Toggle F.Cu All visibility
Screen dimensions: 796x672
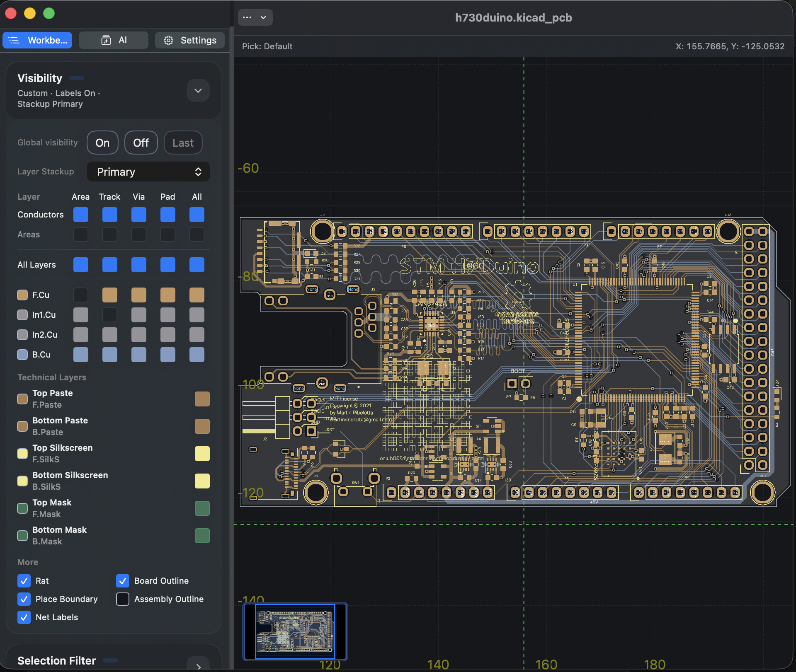[x=197, y=295]
